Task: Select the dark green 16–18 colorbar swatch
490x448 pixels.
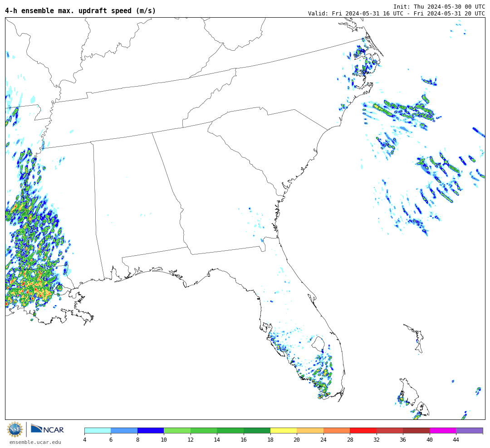Action: (257, 430)
